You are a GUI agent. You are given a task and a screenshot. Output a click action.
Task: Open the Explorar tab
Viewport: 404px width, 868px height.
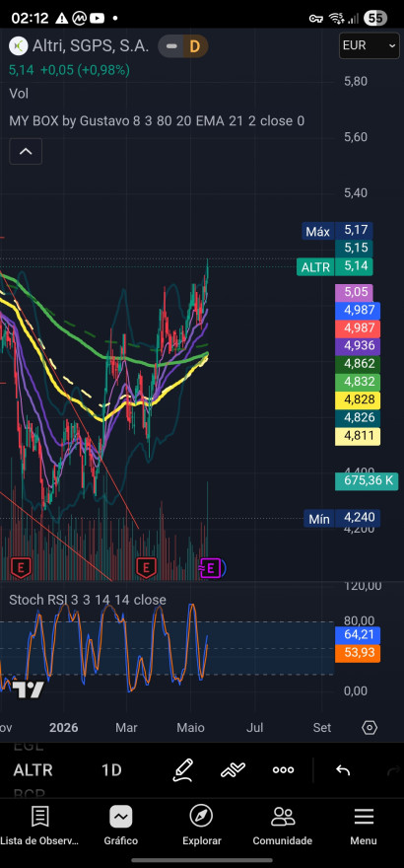tap(202, 827)
